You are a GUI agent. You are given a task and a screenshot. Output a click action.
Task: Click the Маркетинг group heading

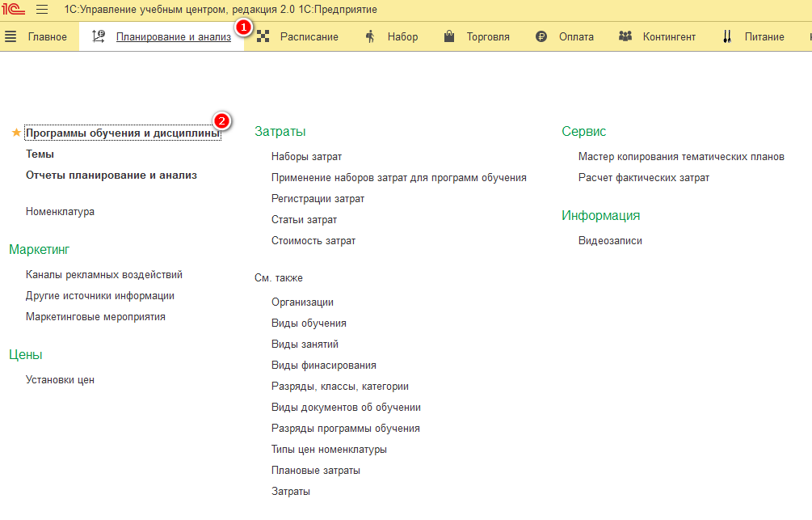pyautogui.click(x=40, y=249)
